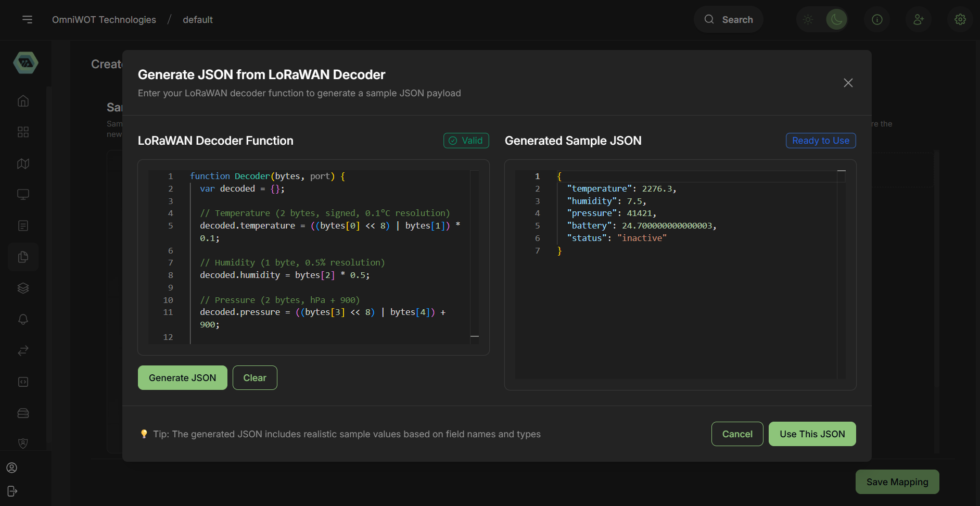Open the notifications bell
Screen dimensions: 980x506
(23, 319)
